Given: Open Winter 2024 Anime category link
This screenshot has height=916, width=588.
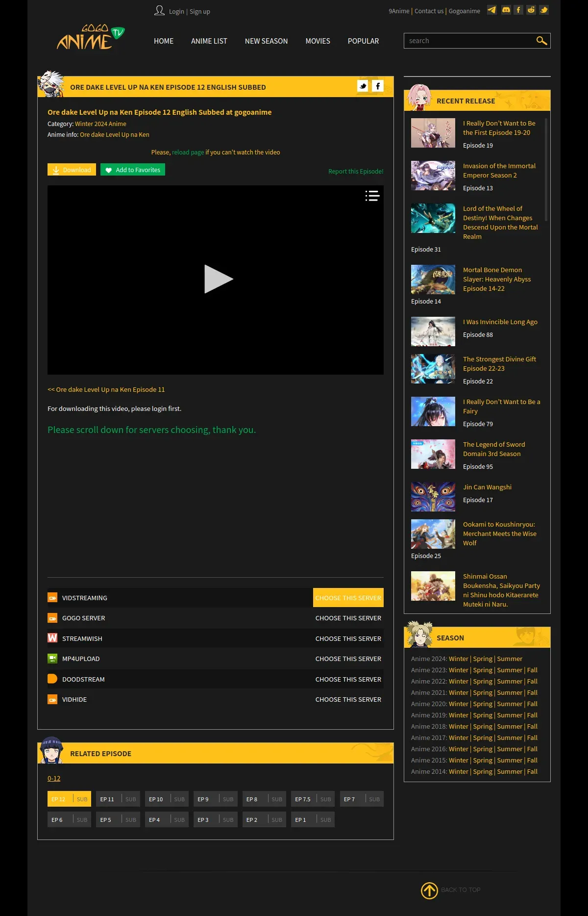Looking at the screenshot, I should pyautogui.click(x=100, y=124).
